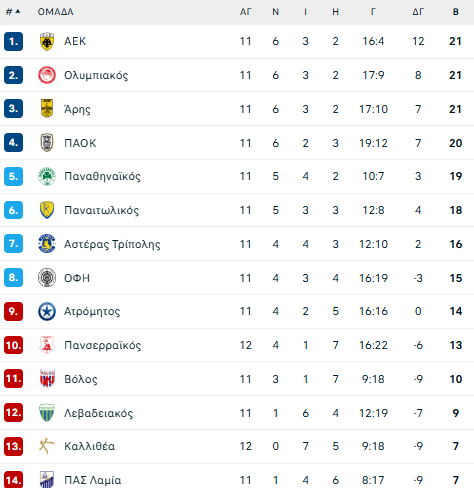Click the ΟΜΑΔΑ column header
The height and width of the screenshot is (488, 474).
click(x=55, y=12)
